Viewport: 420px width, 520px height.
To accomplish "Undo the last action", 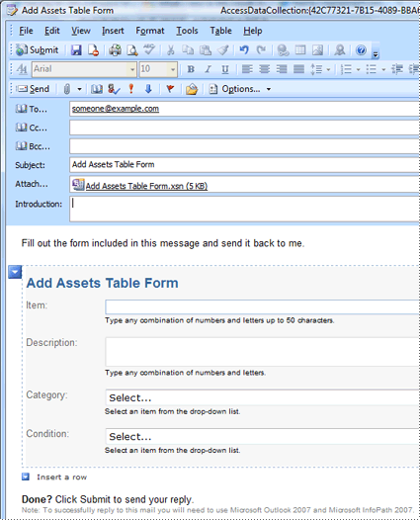I will point(244,50).
